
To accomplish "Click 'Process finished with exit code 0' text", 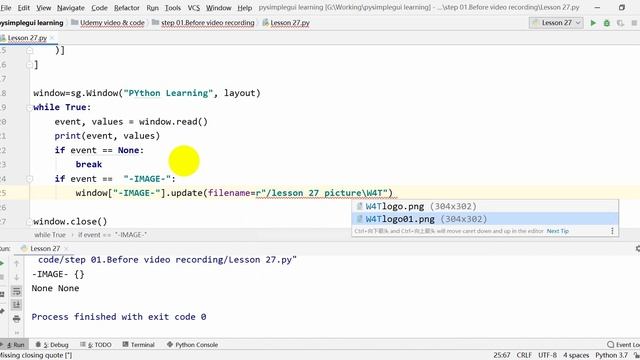I will tap(119, 317).
